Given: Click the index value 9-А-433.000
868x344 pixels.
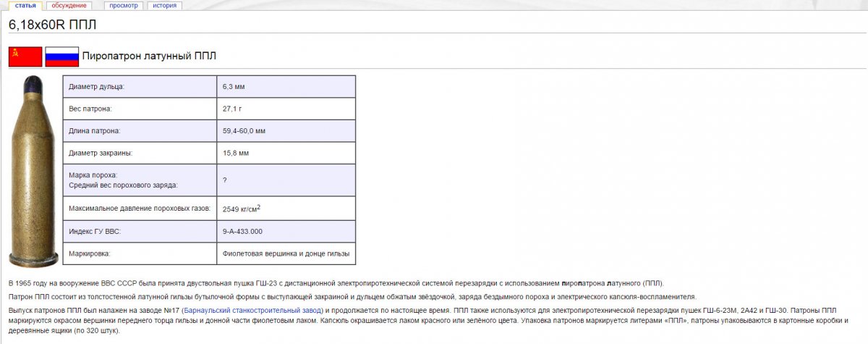Looking at the screenshot, I should [x=243, y=232].
